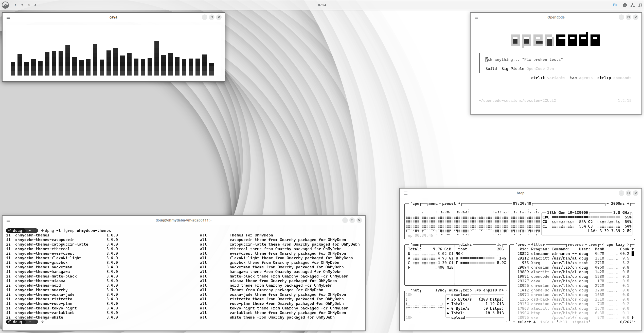644x333 pixels.
Task: Open the hamburger menu in cava window
Action: coord(8,17)
